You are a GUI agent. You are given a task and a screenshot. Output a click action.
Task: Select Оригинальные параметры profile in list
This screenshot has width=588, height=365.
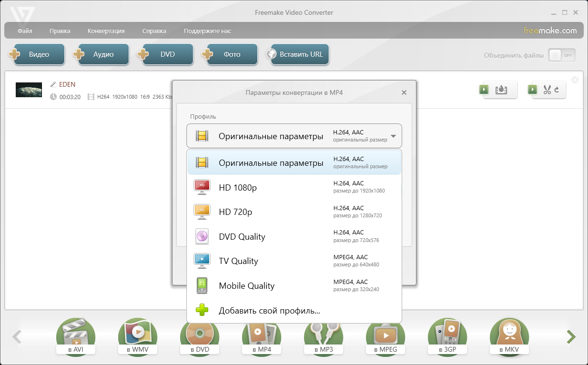[x=294, y=163]
